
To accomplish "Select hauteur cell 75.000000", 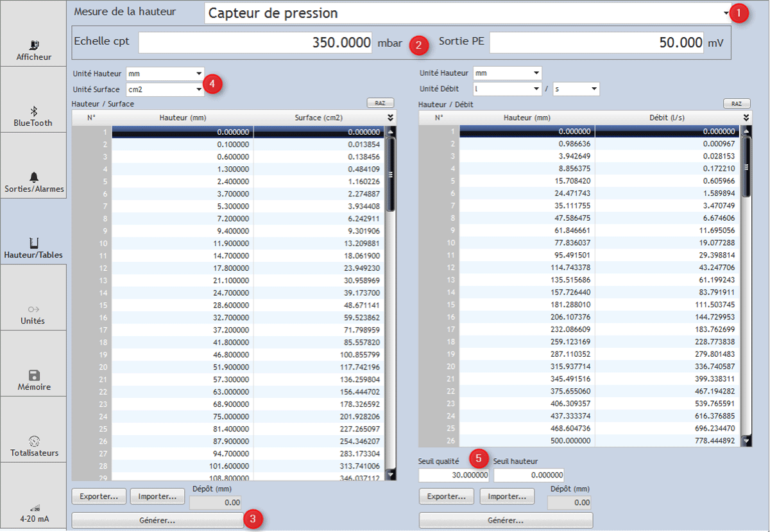I will pyautogui.click(x=182, y=416).
